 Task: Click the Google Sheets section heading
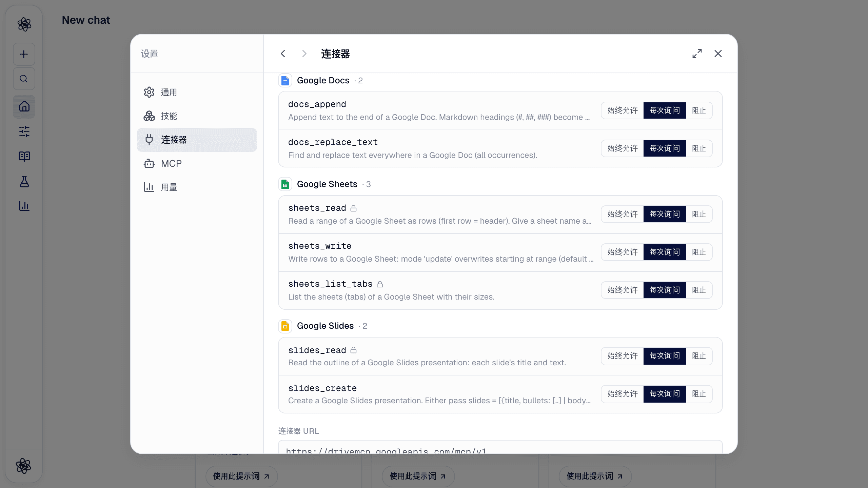[x=327, y=184]
